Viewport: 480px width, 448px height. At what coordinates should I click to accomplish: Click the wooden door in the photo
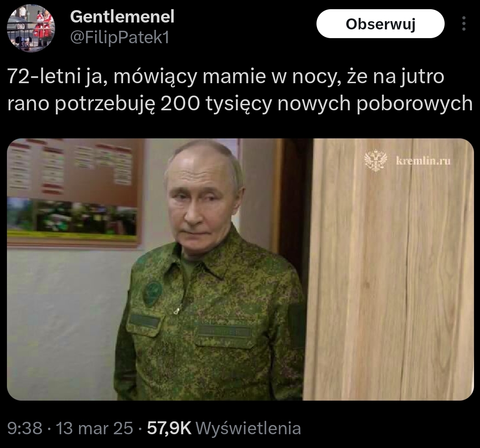click(388, 269)
